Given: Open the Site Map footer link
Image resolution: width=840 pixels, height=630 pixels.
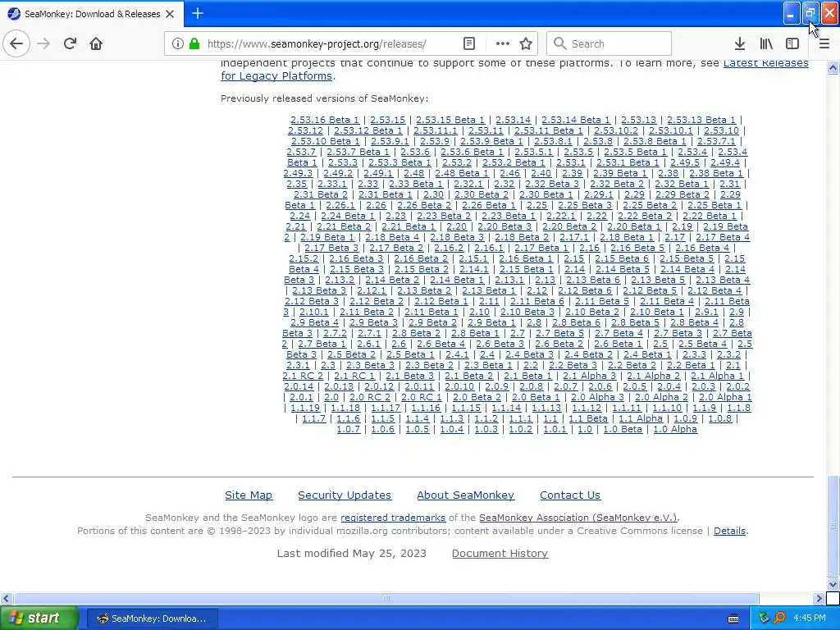Looking at the screenshot, I should point(249,495).
